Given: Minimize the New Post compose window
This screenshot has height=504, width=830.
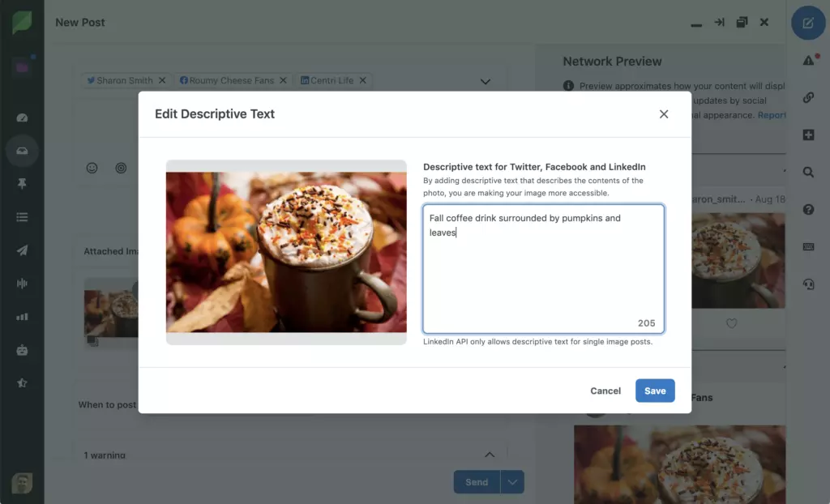Looking at the screenshot, I should point(696,25).
